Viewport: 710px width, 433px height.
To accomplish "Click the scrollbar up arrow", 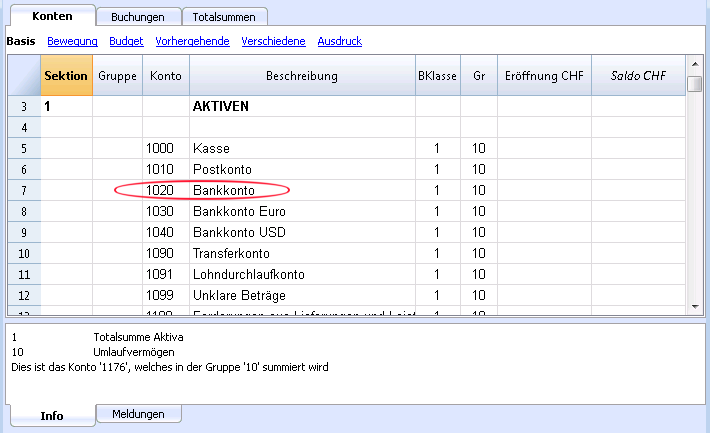I will (x=695, y=64).
